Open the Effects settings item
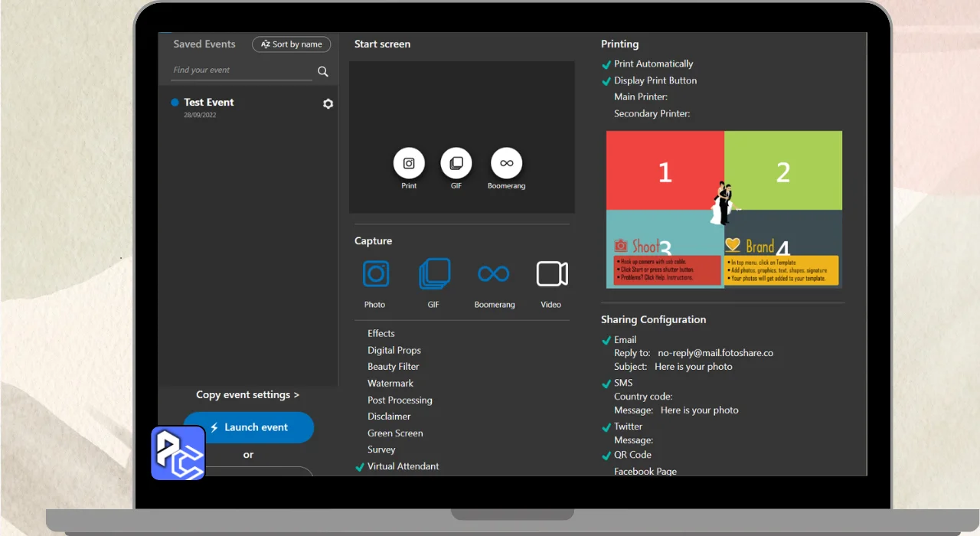 [381, 334]
